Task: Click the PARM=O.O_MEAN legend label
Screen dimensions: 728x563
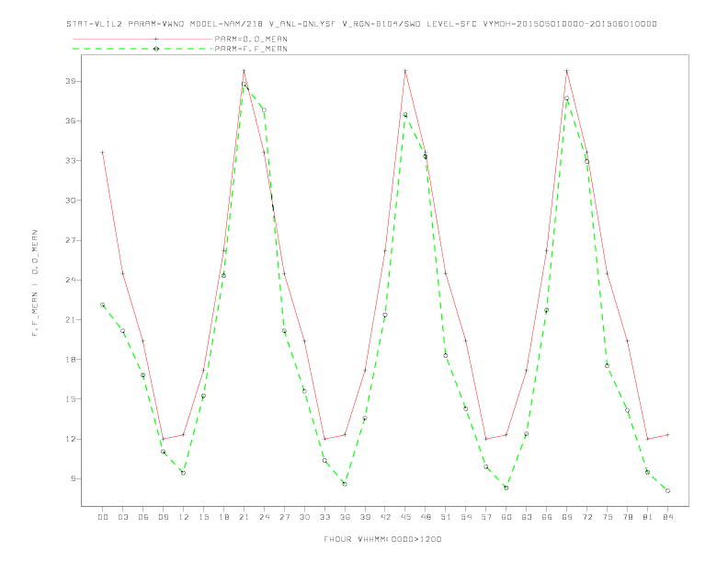Action: (251, 39)
